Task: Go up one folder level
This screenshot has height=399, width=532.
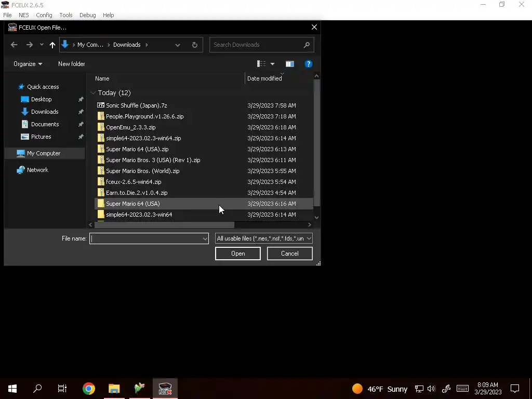Action: click(52, 45)
